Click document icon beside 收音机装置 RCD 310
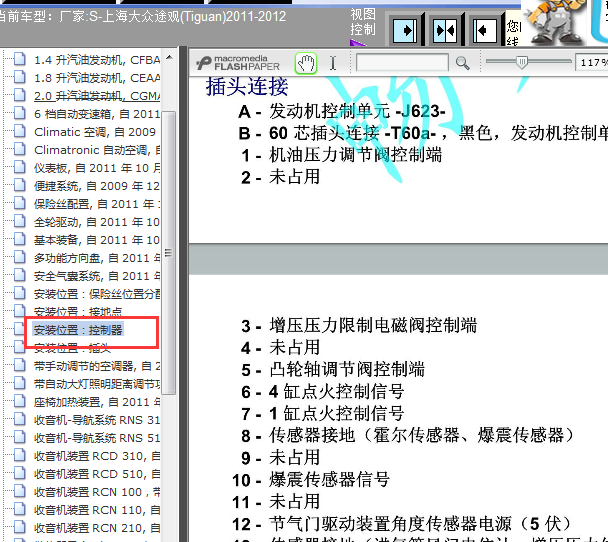The height and width of the screenshot is (542, 608). (20, 455)
